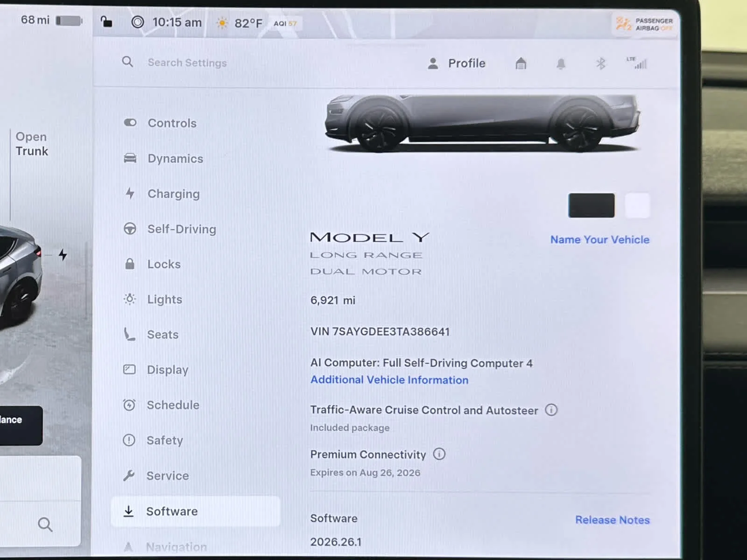
Task: Open notifications via the bell icon
Action: tap(561, 64)
